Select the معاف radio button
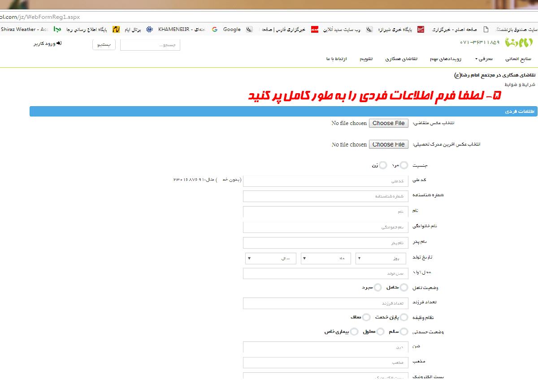538x392 pixels. click(366, 317)
